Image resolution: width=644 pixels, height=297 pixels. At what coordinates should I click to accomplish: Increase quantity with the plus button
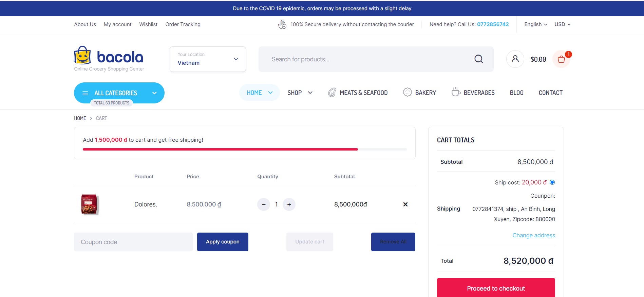click(x=289, y=204)
